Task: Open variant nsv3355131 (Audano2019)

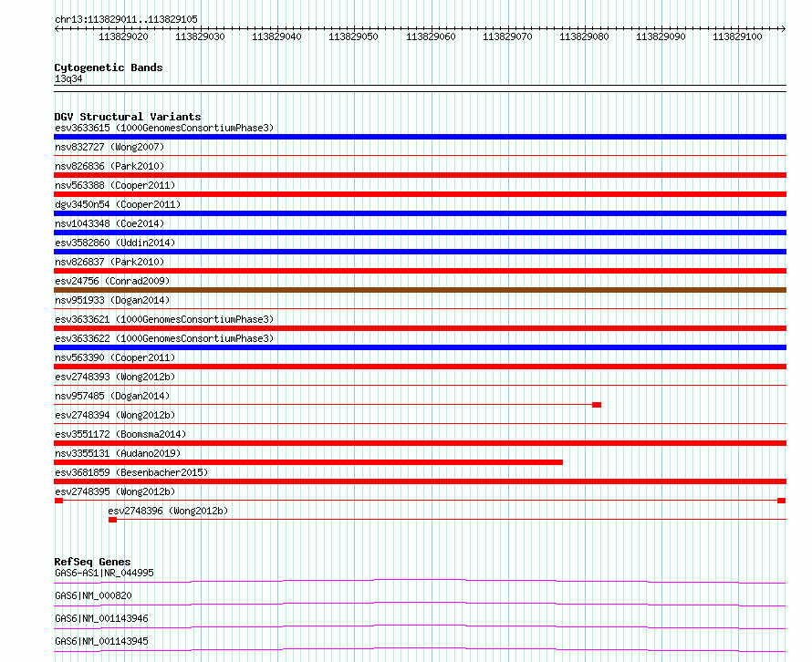Action: click(x=118, y=453)
